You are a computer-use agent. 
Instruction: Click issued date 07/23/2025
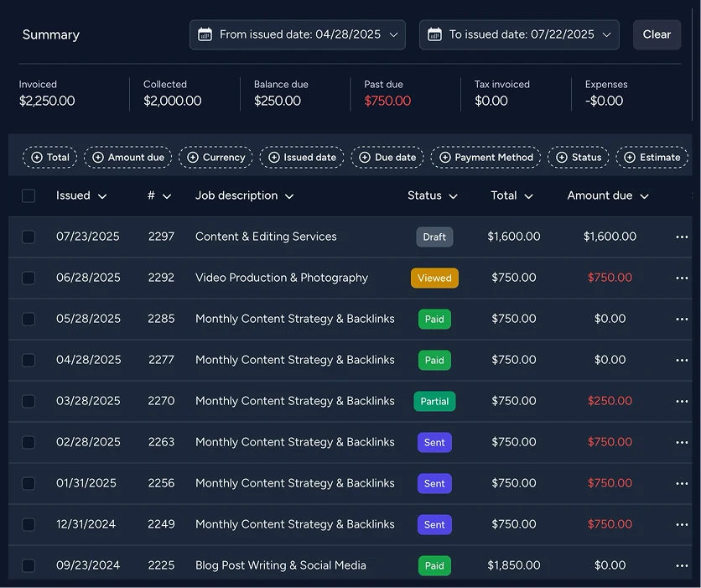pyautogui.click(x=87, y=237)
